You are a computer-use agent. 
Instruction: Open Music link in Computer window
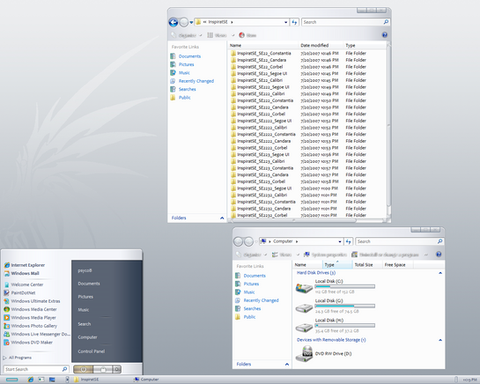(x=249, y=292)
